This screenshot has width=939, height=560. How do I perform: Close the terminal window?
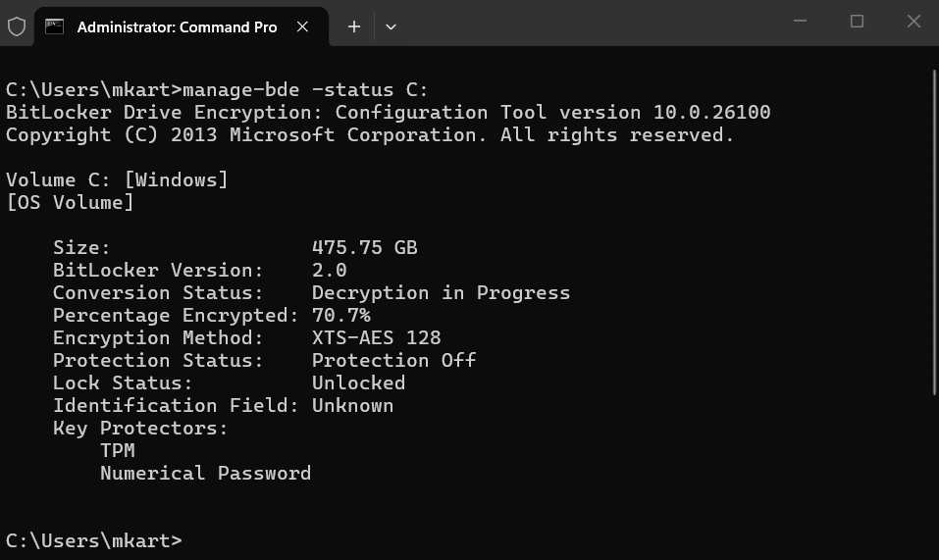click(913, 22)
